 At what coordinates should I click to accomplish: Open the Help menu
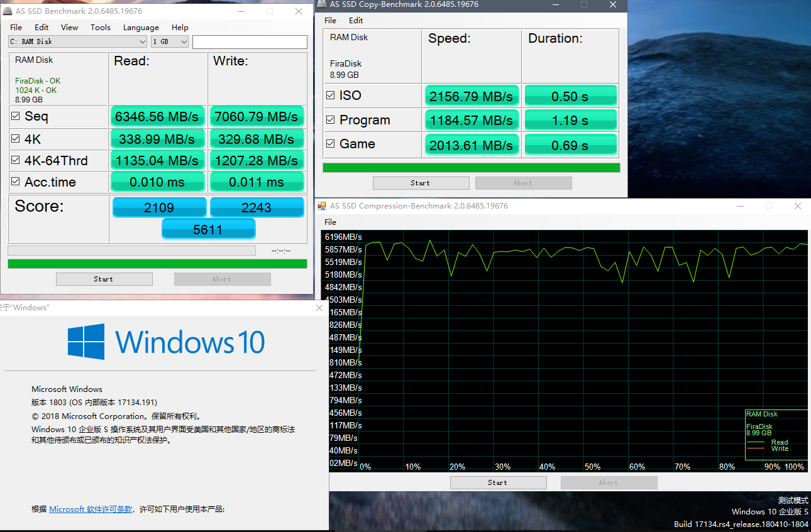[180, 28]
